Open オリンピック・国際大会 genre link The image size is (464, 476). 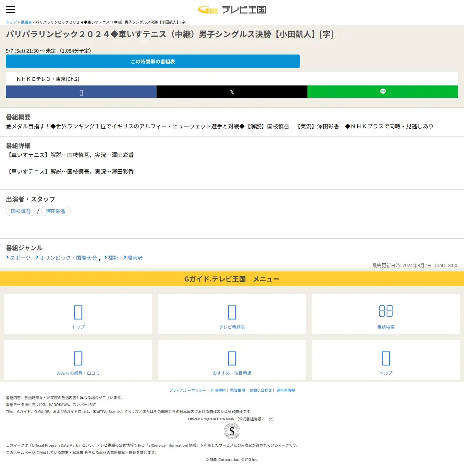(x=68, y=258)
